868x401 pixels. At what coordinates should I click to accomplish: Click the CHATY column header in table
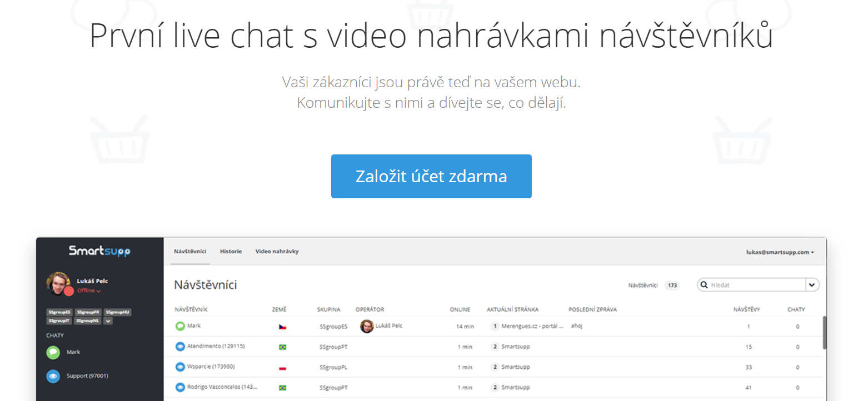pyautogui.click(x=796, y=309)
